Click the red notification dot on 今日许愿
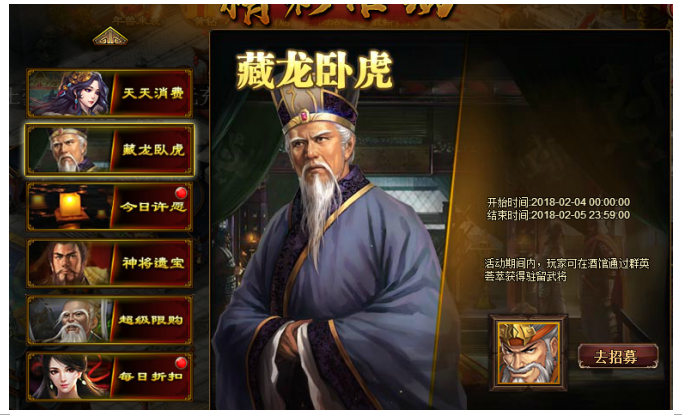 click(x=181, y=193)
